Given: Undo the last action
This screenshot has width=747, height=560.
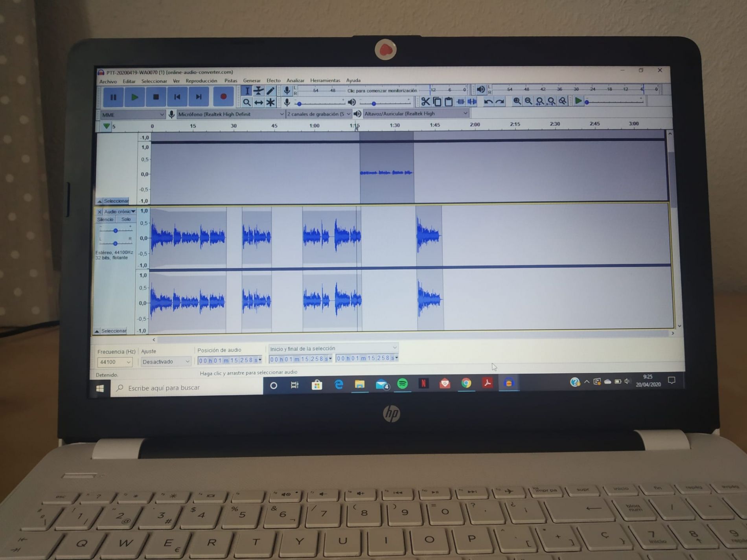Looking at the screenshot, I should (488, 102).
